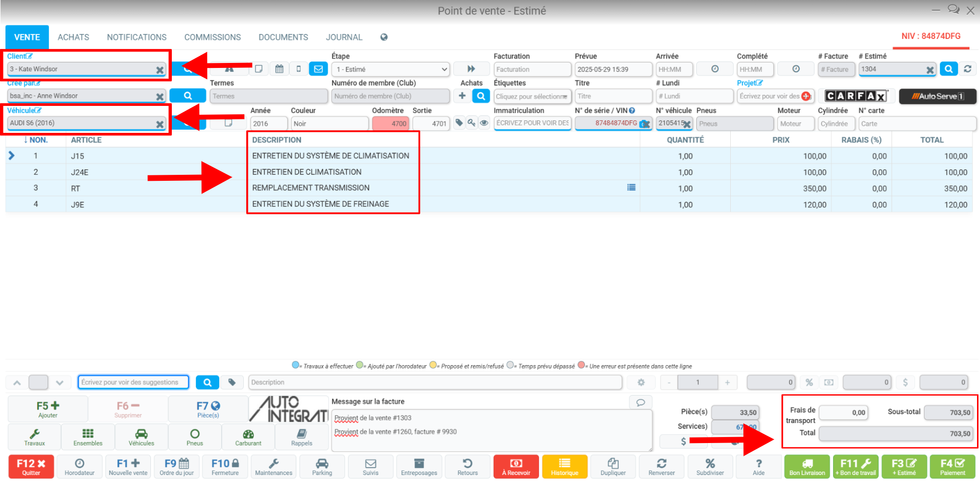Click the calendar icon next to client
The image size is (980, 482).
[x=279, y=69]
